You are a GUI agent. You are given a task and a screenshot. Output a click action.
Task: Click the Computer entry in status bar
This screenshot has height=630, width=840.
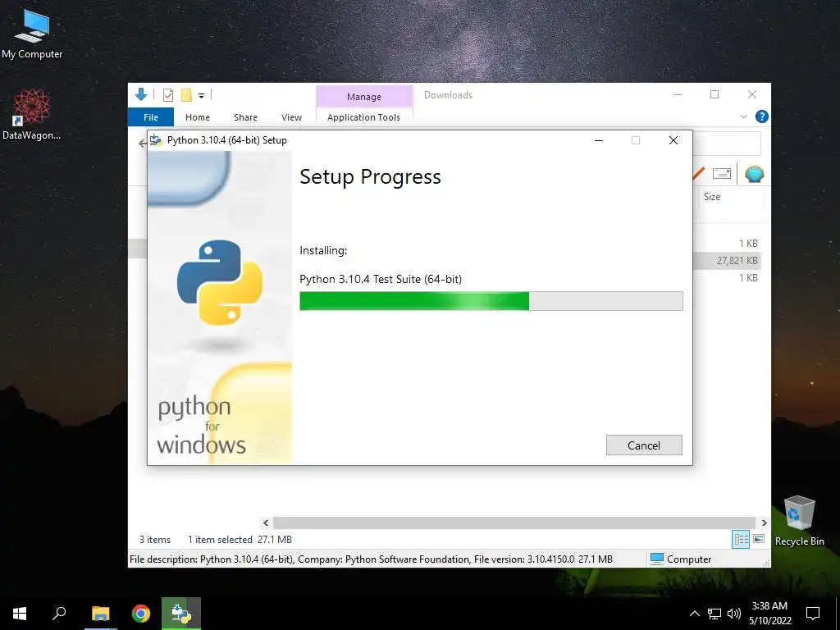680,559
